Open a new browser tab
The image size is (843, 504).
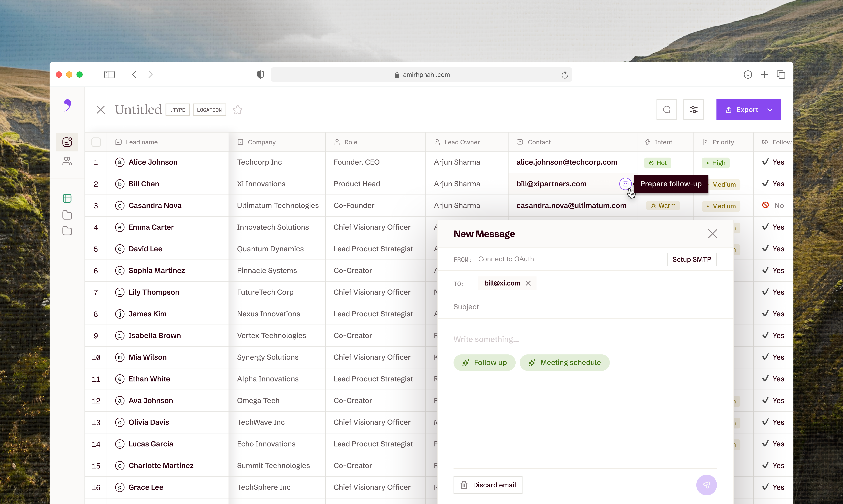tap(764, 74)
